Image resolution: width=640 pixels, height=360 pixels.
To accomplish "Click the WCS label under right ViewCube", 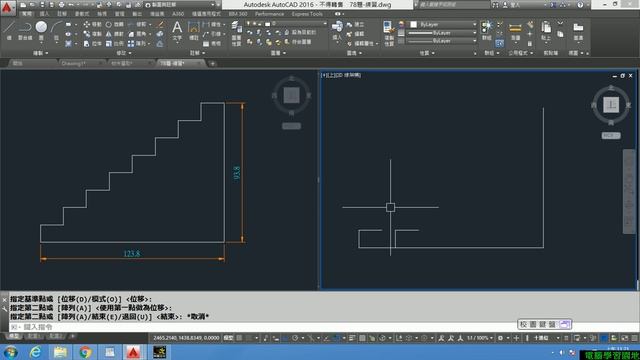I will click(611, 135).
